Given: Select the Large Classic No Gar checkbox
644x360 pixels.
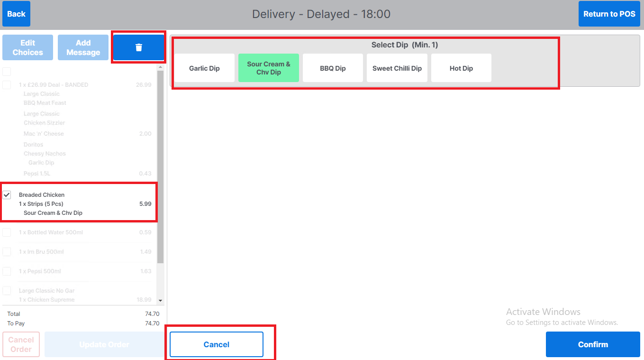Looking at the screenshot, I should [7, 291].
